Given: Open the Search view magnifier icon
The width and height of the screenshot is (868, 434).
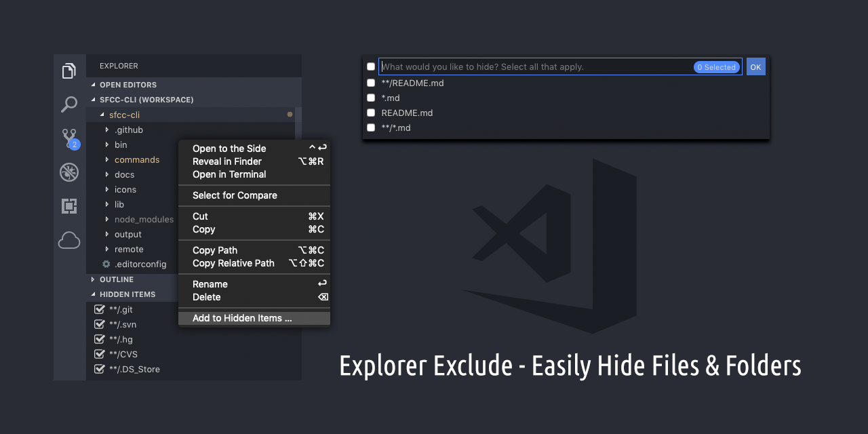Looking at the screenshot, I should [69, 104].
